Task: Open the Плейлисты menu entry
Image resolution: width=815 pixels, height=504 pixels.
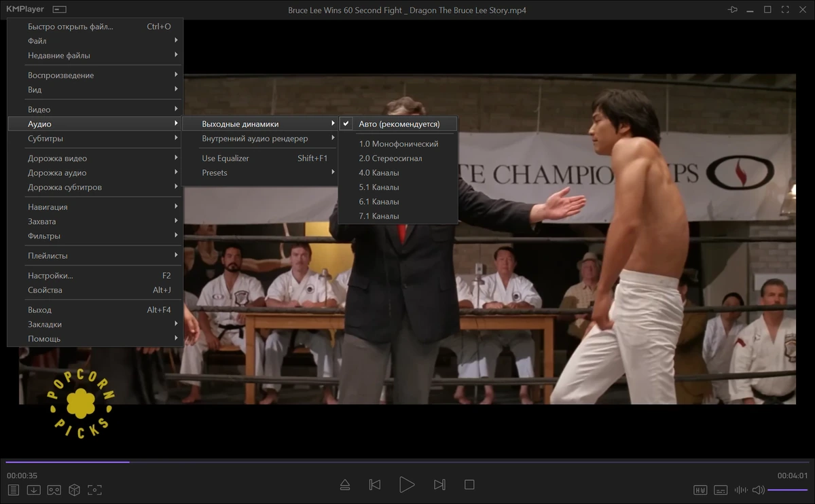Action: (x=95, y=256)
